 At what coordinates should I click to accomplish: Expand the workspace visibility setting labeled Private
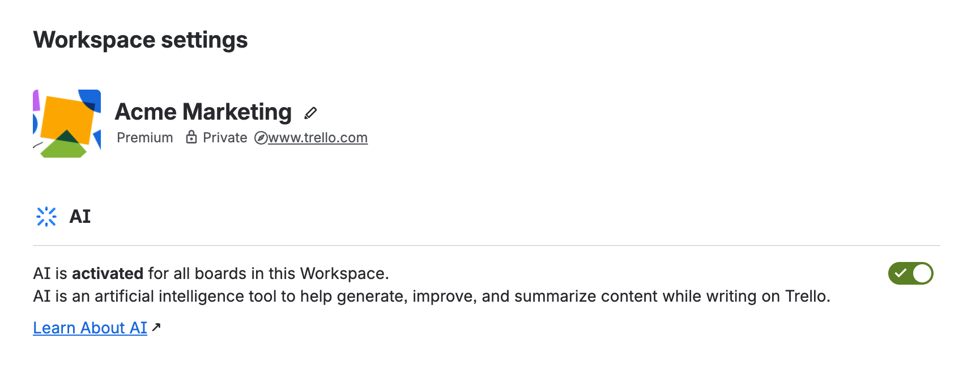coord(224,137)
